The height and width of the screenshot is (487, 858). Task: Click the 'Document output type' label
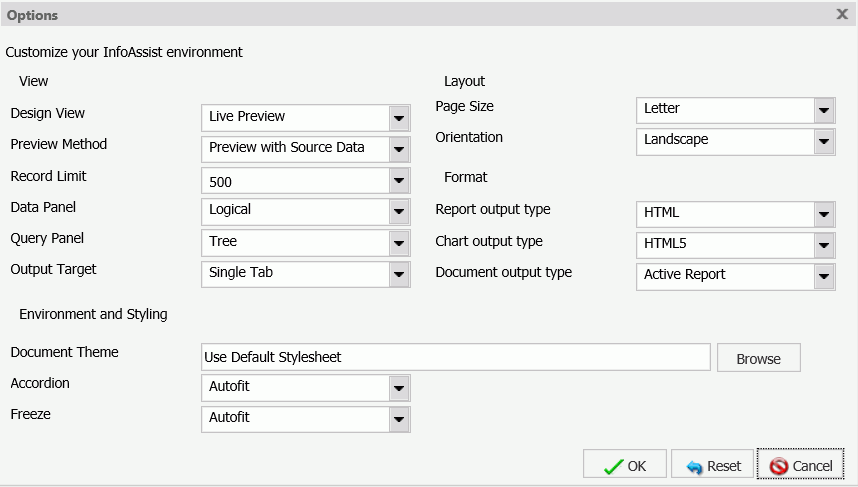(504, 273)
